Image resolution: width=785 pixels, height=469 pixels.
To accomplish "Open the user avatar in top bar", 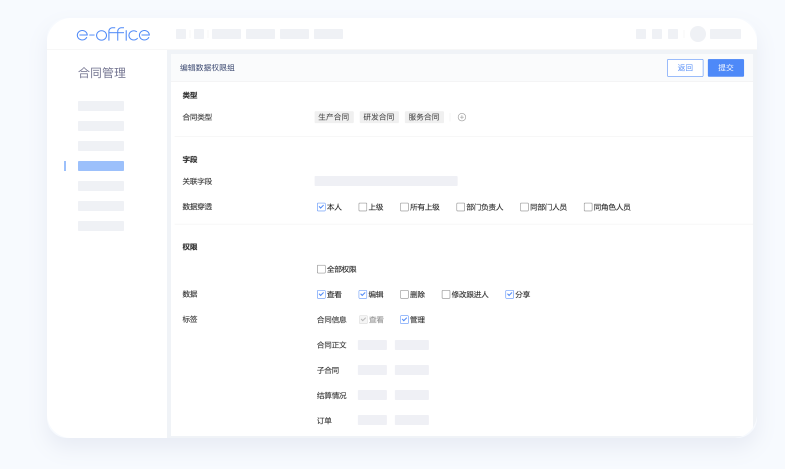I will tap(698, 34).
